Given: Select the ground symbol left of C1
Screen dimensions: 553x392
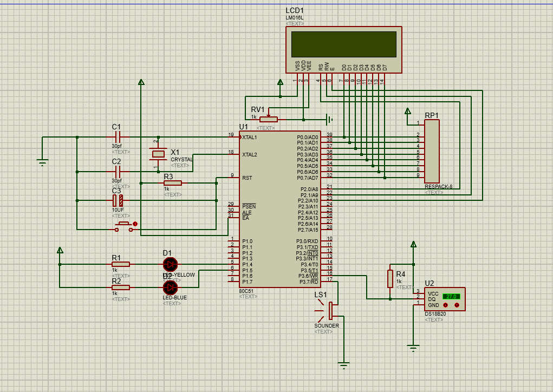Looking at the screenshot, I should click(42, 163).
